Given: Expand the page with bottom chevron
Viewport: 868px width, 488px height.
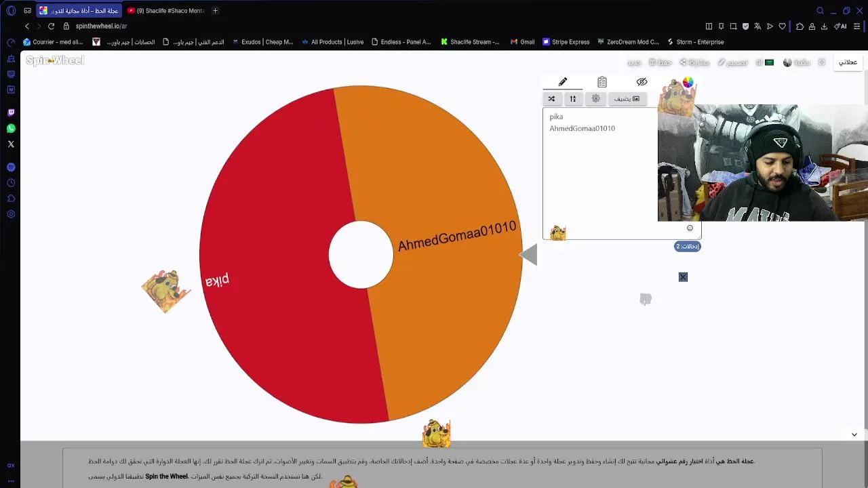Looking at the screenshot, I should click(854, 434).
